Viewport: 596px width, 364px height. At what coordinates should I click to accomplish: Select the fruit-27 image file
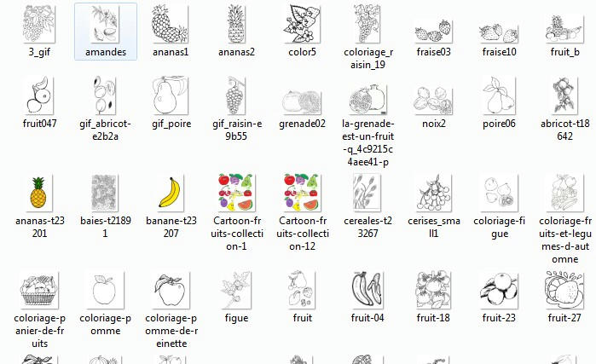click(x=564, y=290)
